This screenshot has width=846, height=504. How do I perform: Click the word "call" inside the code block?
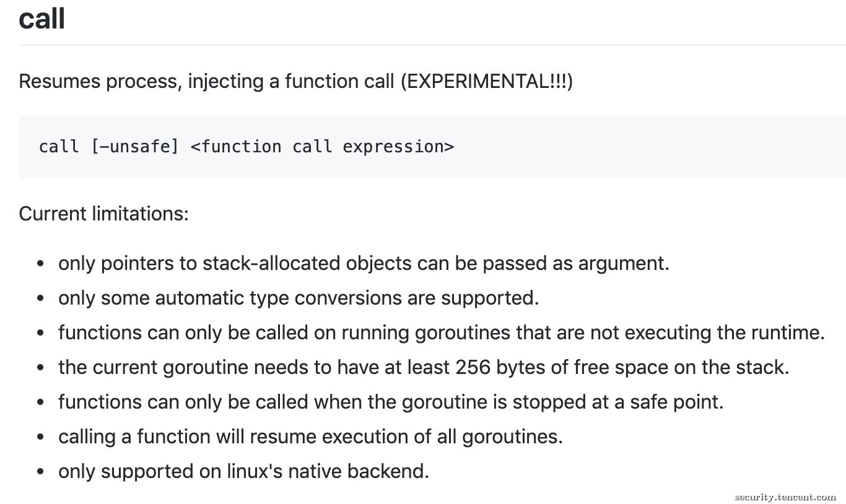click(59, 147)
